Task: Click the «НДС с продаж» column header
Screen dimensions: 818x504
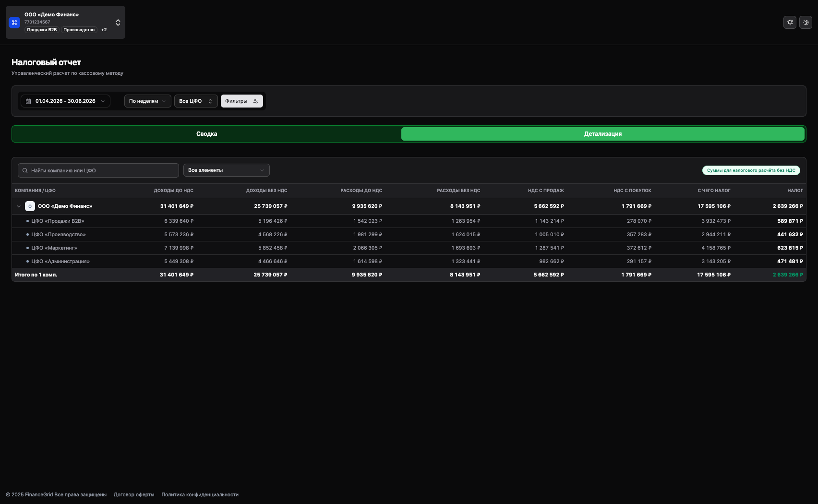Action: click(x=546, y=191)
